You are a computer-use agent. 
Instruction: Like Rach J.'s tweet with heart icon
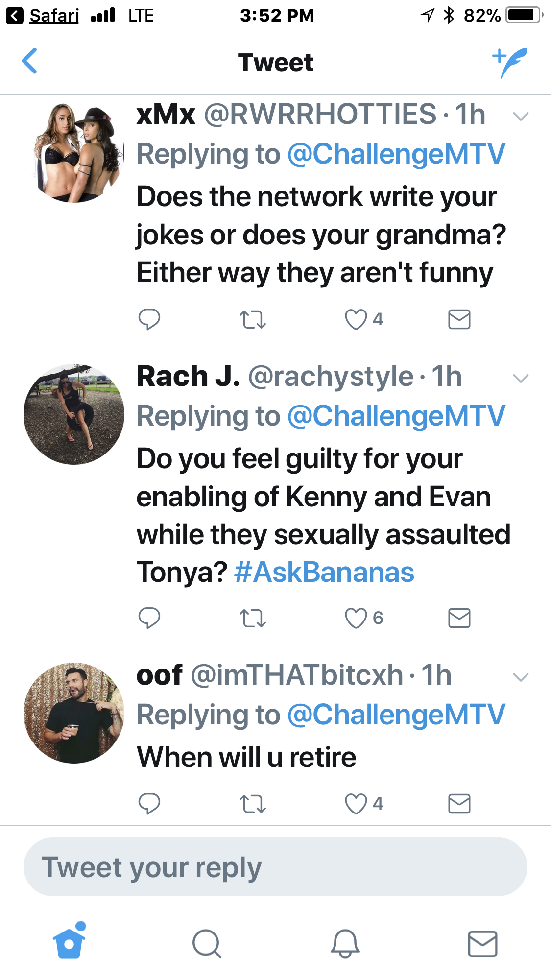coord(356,618)
